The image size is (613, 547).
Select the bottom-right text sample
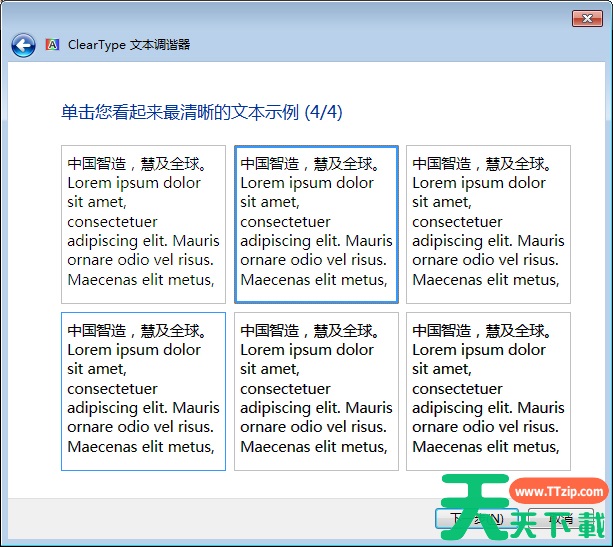pyautogui.click(x=488, y=391)
